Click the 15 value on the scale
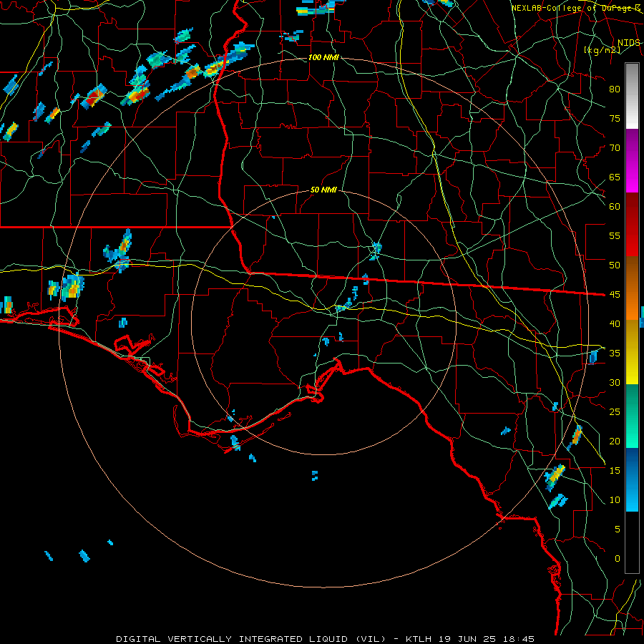This screenshot has width=644, height=644. point(615,471)
